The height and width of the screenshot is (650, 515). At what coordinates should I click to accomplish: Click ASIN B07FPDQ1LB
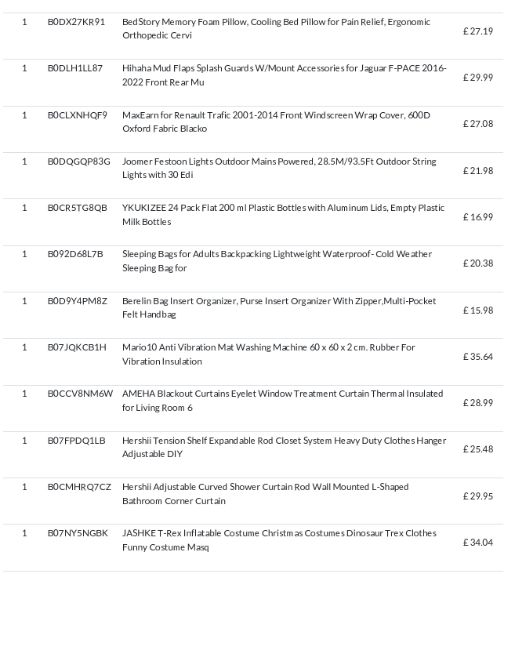point(76,440)
